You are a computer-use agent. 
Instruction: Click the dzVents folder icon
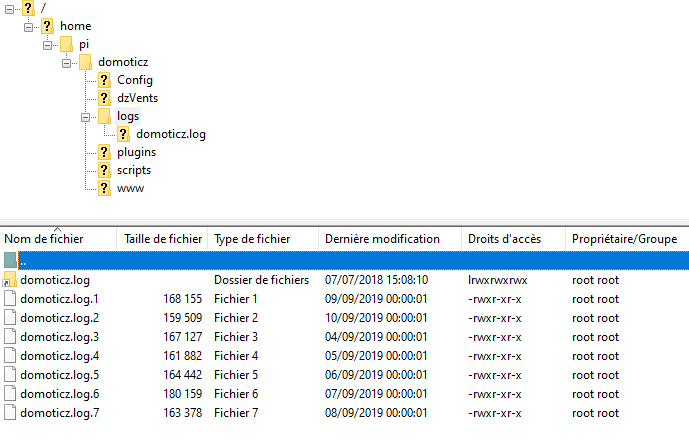point(104,98)
